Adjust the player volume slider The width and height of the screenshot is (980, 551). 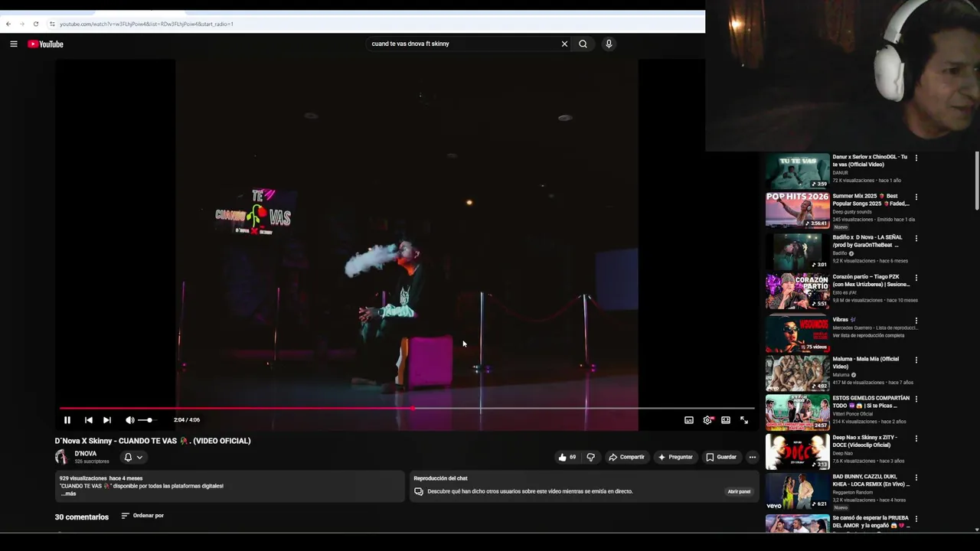[146, 419]
